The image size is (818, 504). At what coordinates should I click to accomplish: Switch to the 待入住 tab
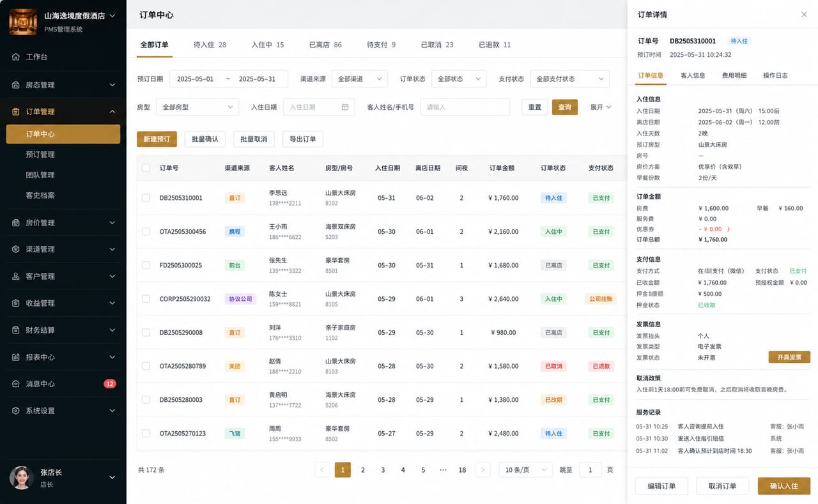[210, 45]
